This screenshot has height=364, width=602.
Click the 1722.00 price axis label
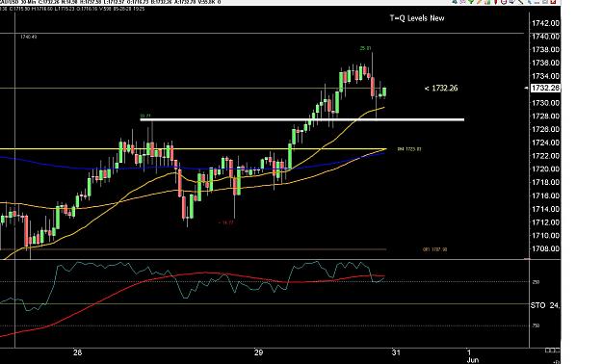pos(545,155)
